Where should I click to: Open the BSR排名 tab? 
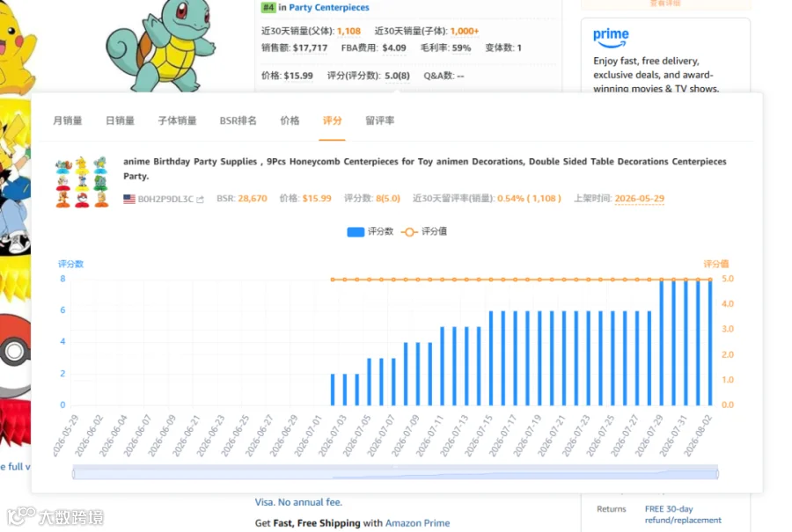(238, 120)
